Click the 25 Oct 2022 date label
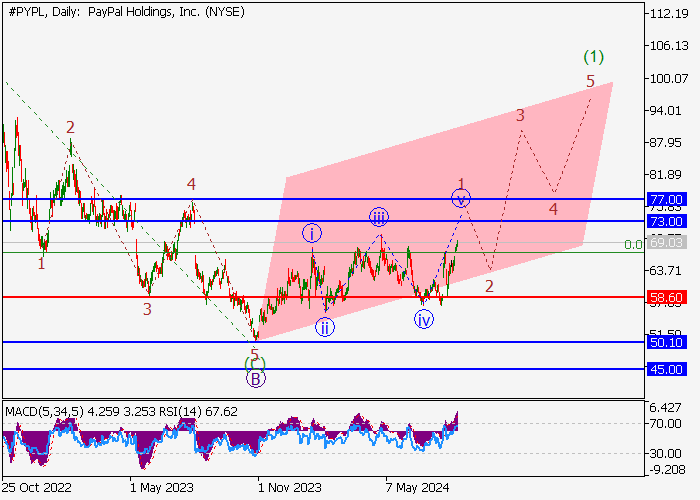Viewport: 700px width, 500px height. click(37, 488)
